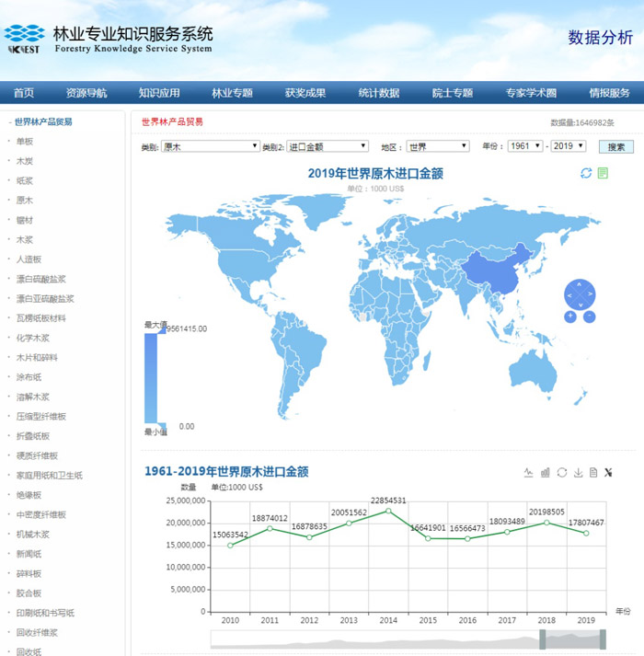Click the left handle of the year range slider

[x=542, y=639]
